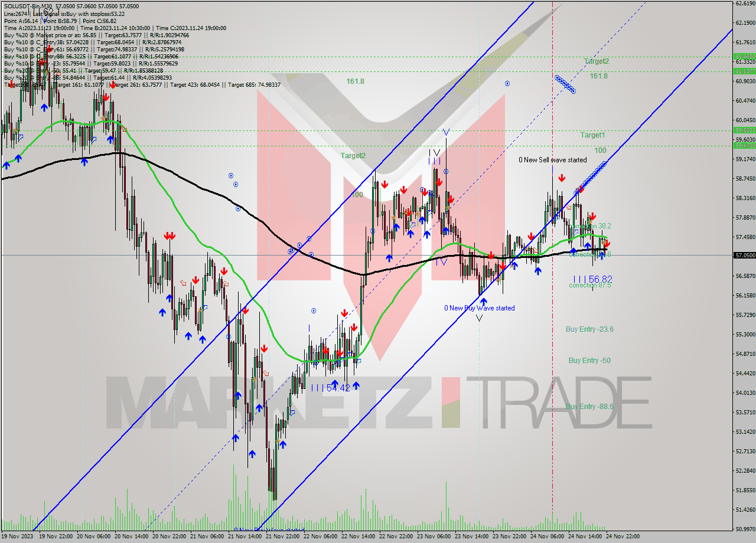Click the 56.150 price axis label
The image size is (756, 543).
(x=744, y=295)
